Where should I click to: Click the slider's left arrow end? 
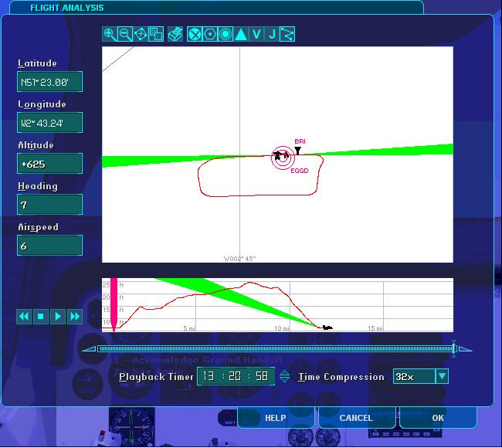click(x=89, y=349)
